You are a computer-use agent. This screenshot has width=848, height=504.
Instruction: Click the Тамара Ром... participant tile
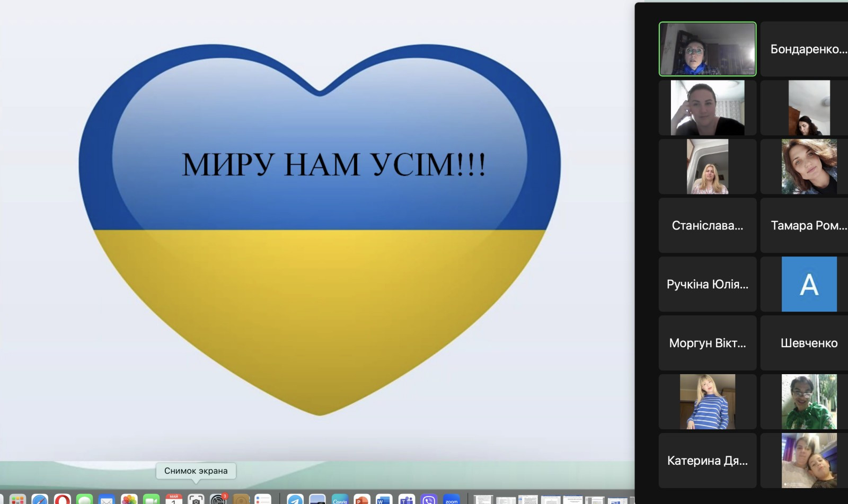[804, 225]
